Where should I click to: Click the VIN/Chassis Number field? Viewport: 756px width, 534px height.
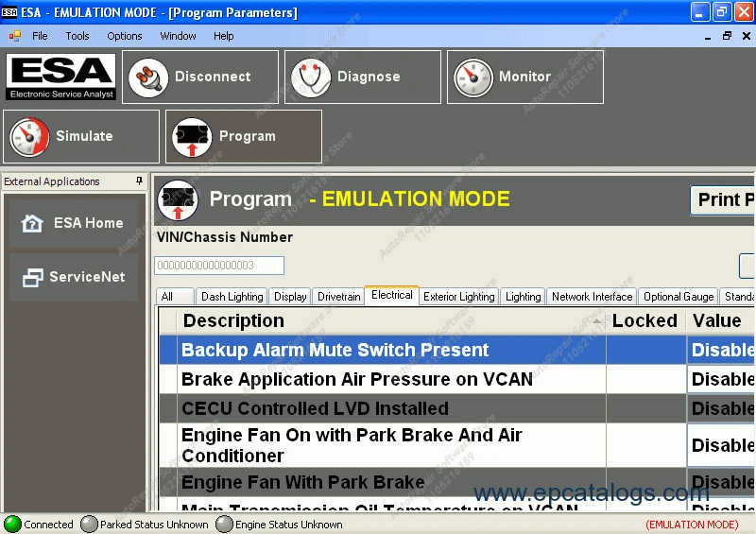(219, 266)
